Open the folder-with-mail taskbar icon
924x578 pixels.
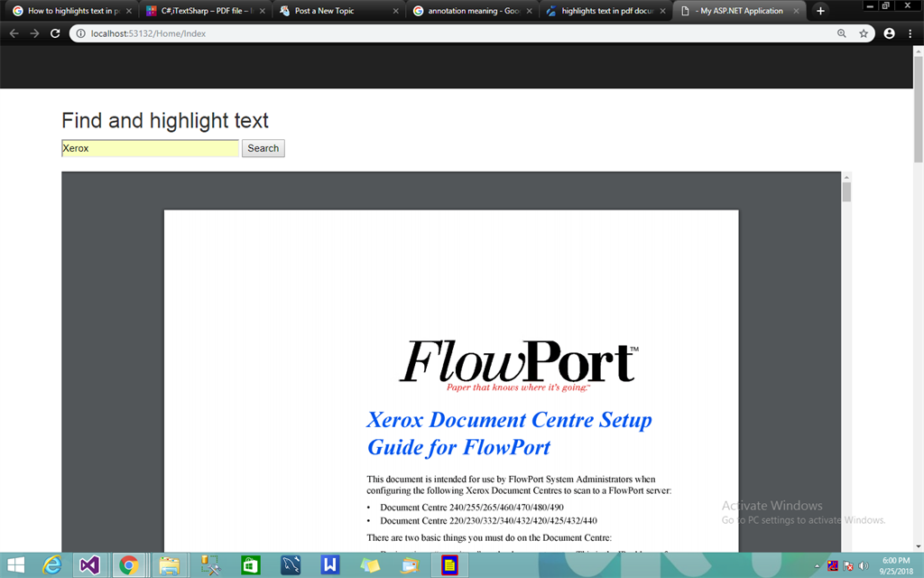tap(411, 565)
